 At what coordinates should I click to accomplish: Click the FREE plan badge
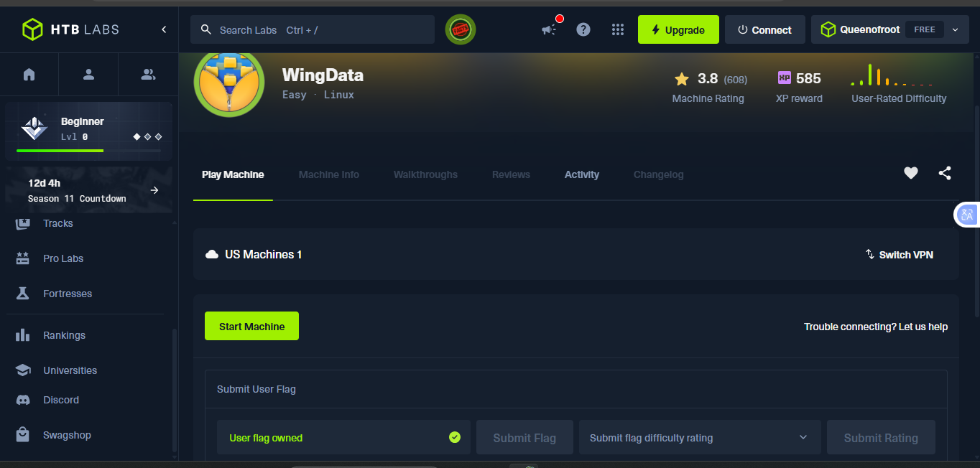pos(924,29)
